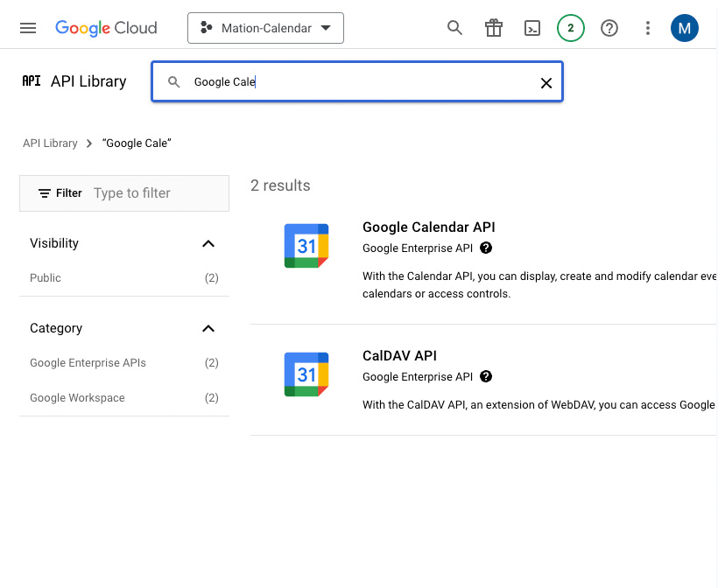Click the API Library page title
This screenshot has width=718, height=588.
[88, 81]
